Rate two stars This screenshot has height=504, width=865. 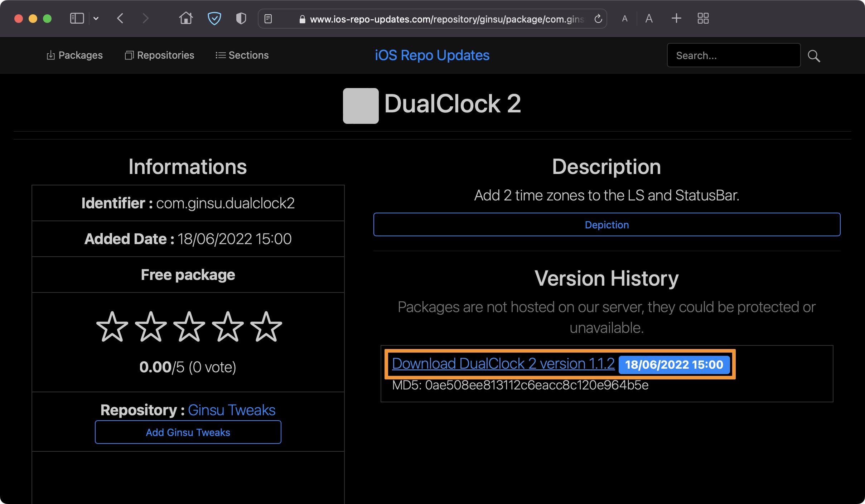(x=151, y=326)
